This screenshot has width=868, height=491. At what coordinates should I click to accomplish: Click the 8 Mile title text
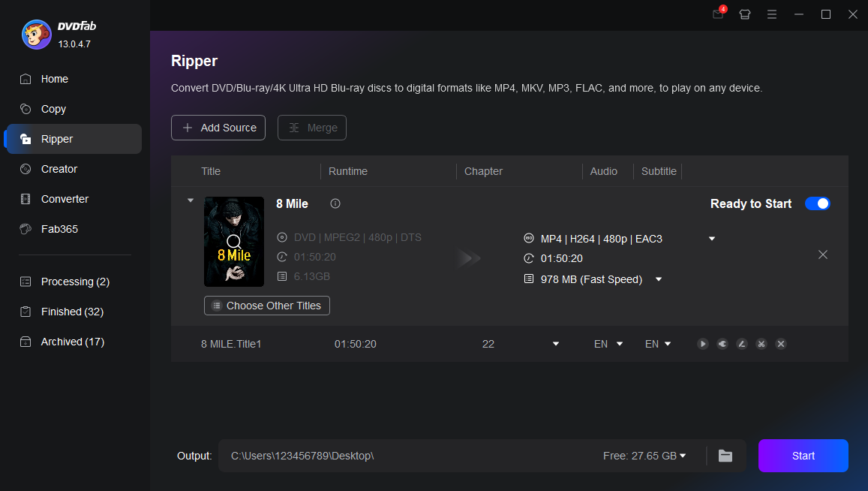293,204
